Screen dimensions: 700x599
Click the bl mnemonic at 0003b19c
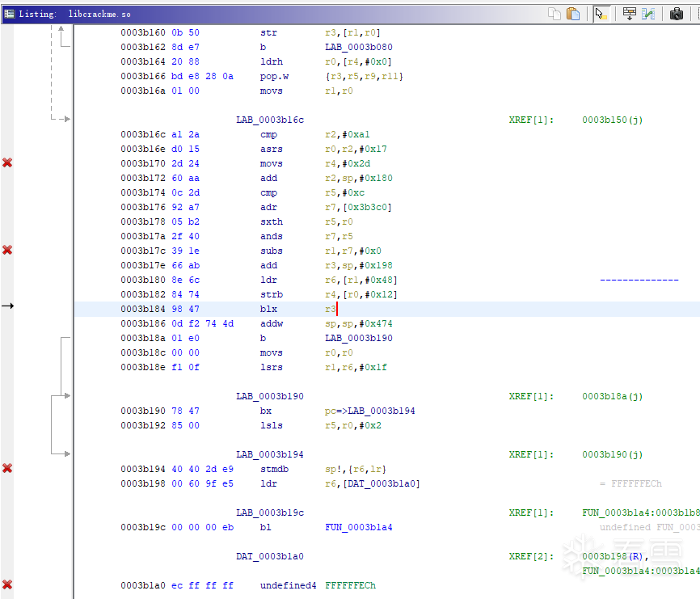coord(266,528)
